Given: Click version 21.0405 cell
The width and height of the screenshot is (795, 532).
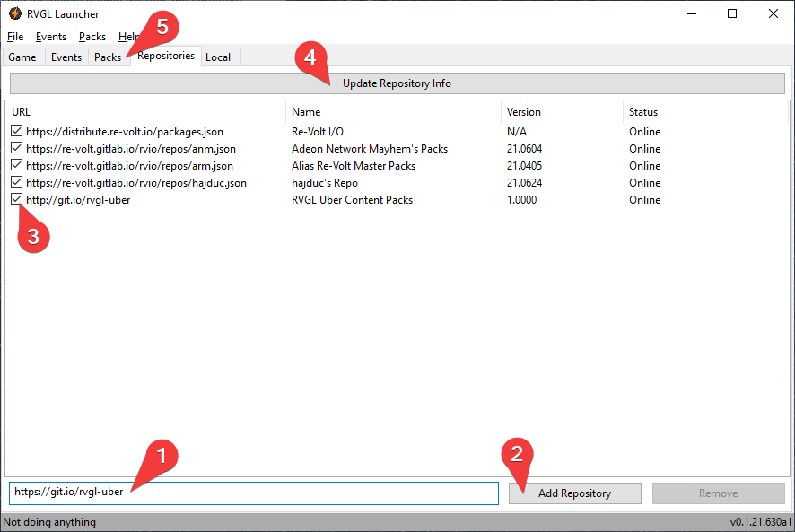Looking at the screenshot, I should [524, 166].
